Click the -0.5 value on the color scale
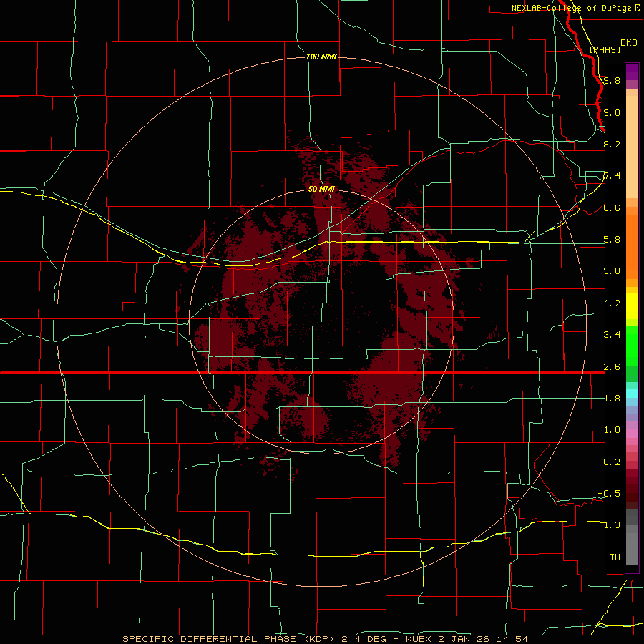 (x=609, y=494)
